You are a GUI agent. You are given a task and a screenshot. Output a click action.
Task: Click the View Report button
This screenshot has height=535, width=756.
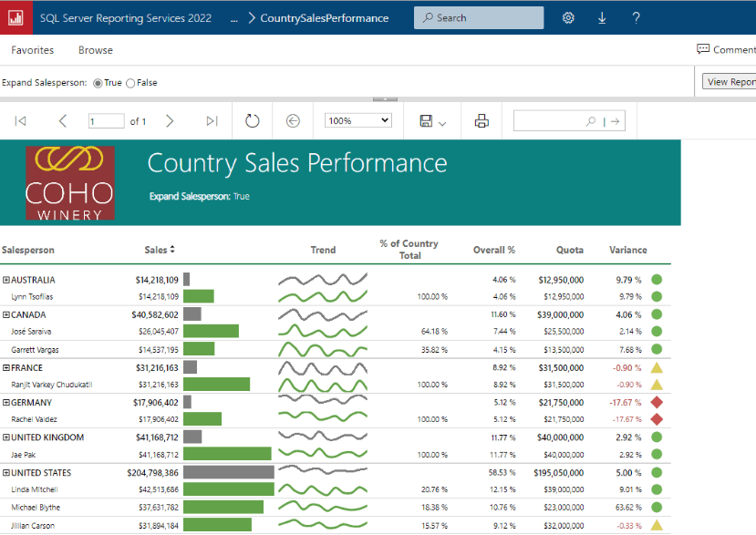tap(730, 82)
